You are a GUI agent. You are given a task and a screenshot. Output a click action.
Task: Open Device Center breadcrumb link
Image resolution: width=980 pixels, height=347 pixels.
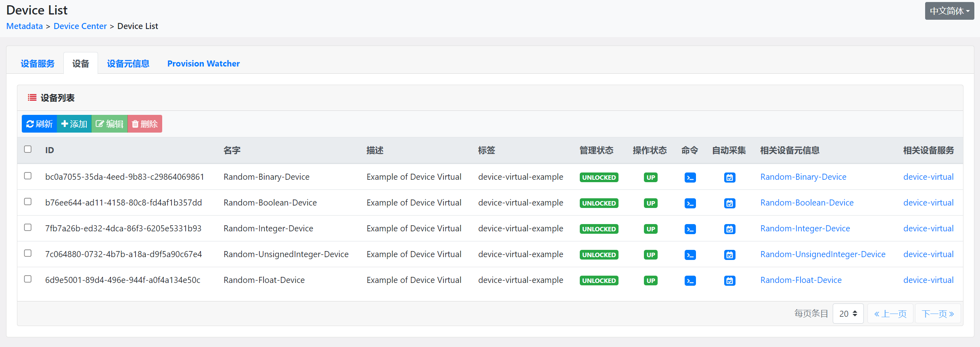(x=80, y=26)
